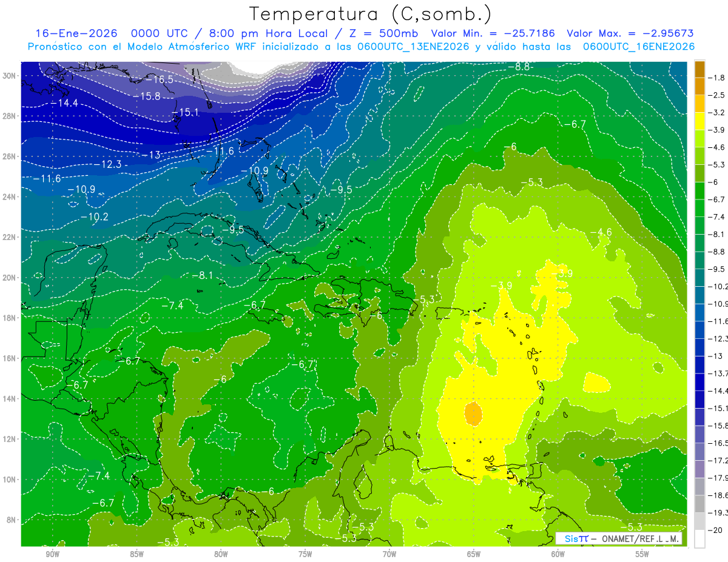Click the '-13.7' colorbar legend label
This screenshot has height=562, width=728.
pos(720,373)
